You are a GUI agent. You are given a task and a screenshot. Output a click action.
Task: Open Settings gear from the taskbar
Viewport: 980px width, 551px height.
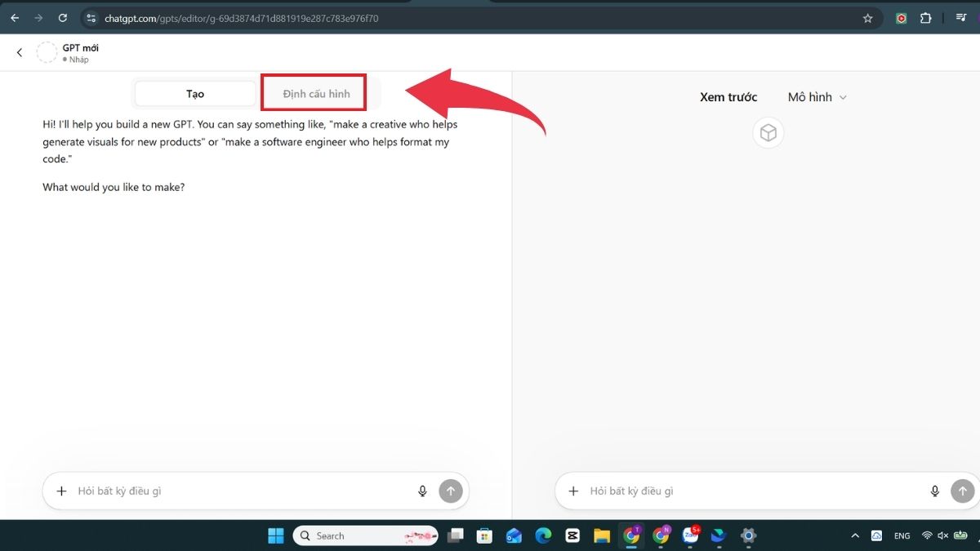click(748, 535)
